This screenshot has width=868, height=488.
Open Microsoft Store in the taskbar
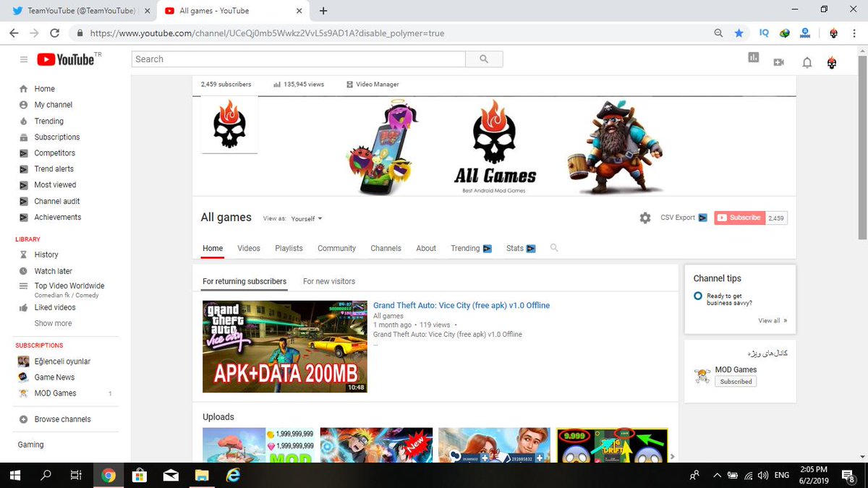(140, 475)
